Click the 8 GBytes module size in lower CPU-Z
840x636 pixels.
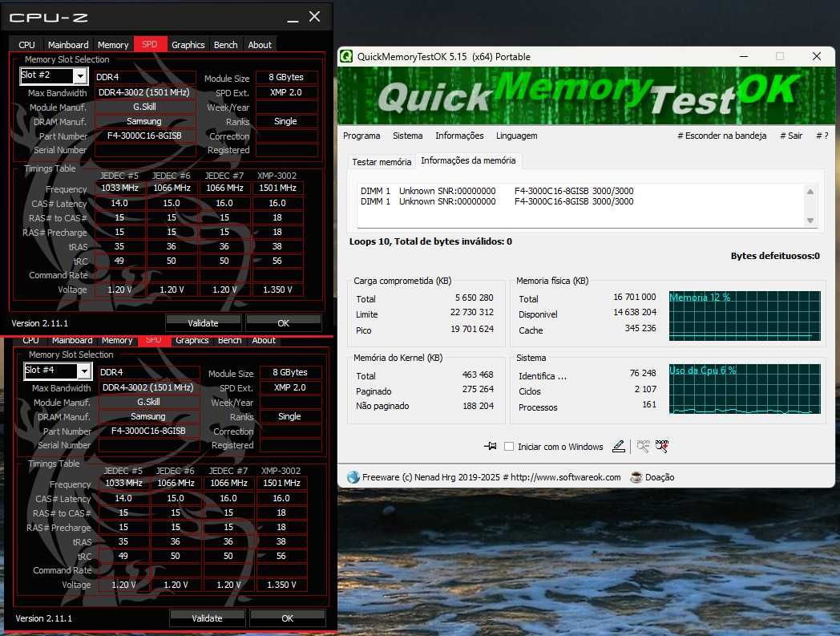point(290,372)
